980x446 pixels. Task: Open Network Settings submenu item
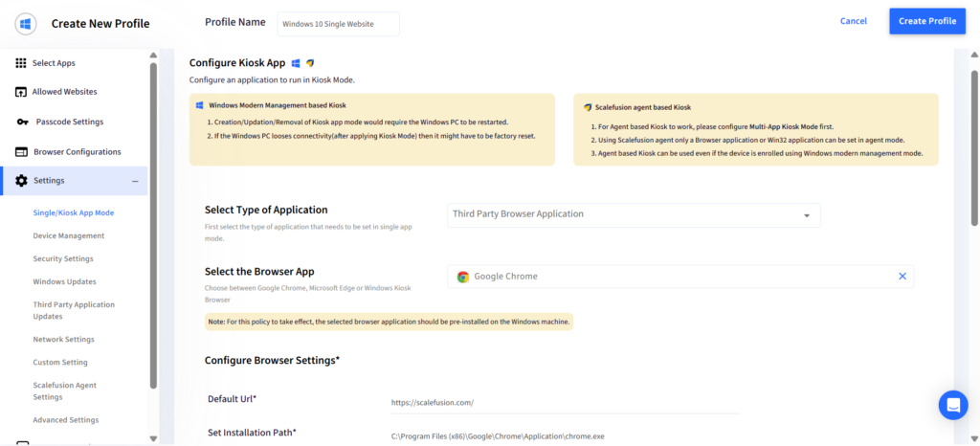pyautogui.click(x=64, y=339)
